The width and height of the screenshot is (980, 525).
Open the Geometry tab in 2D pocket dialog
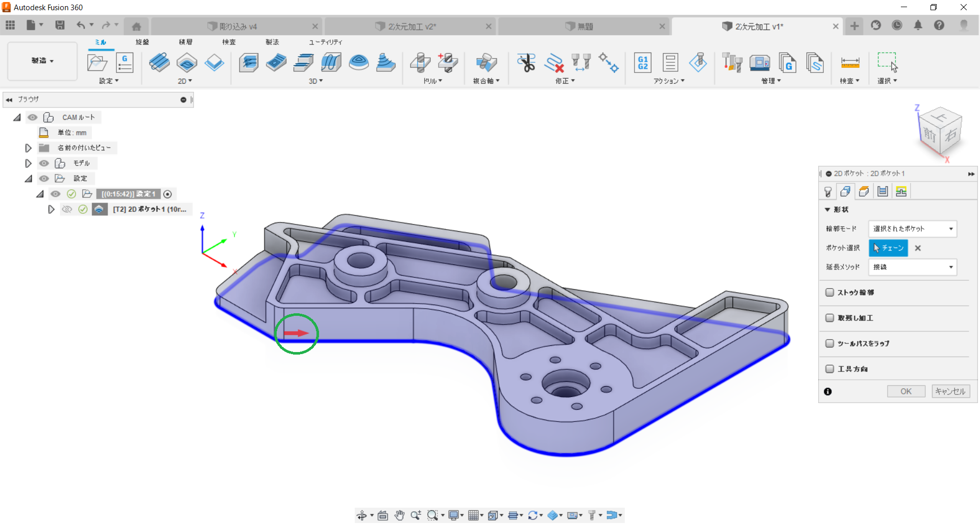(x=845, y=191)
